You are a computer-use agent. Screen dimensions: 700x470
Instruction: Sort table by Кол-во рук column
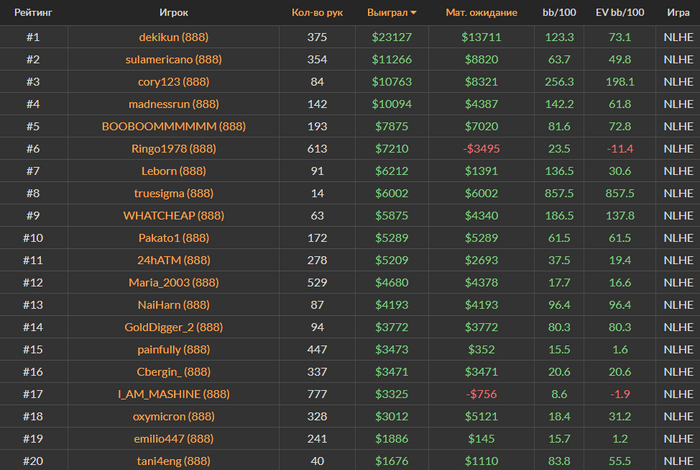point(317,12)
